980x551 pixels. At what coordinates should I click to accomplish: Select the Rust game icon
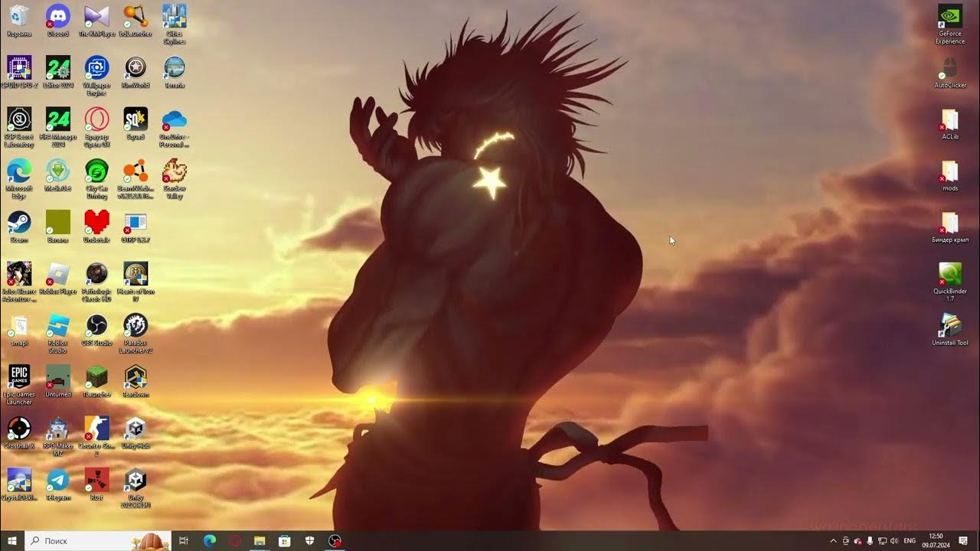[x=96, y=484]
